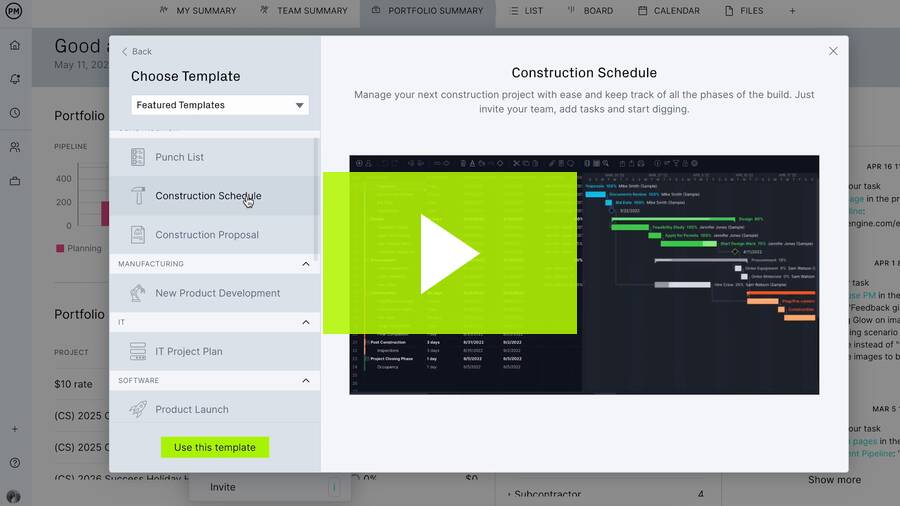The height and width of the screenshot is (506, 900).
Task: Open the List view tab
Action: [x=526, y=11]
